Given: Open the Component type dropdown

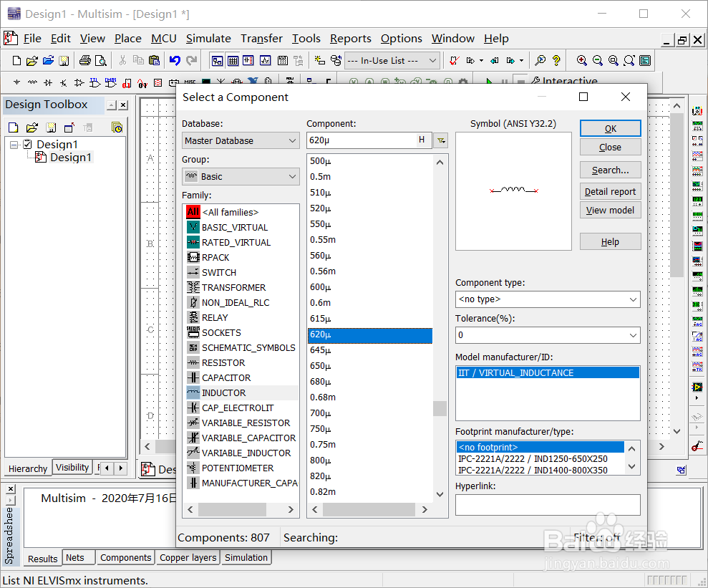Looking at the screenshot, I should 548,299.
